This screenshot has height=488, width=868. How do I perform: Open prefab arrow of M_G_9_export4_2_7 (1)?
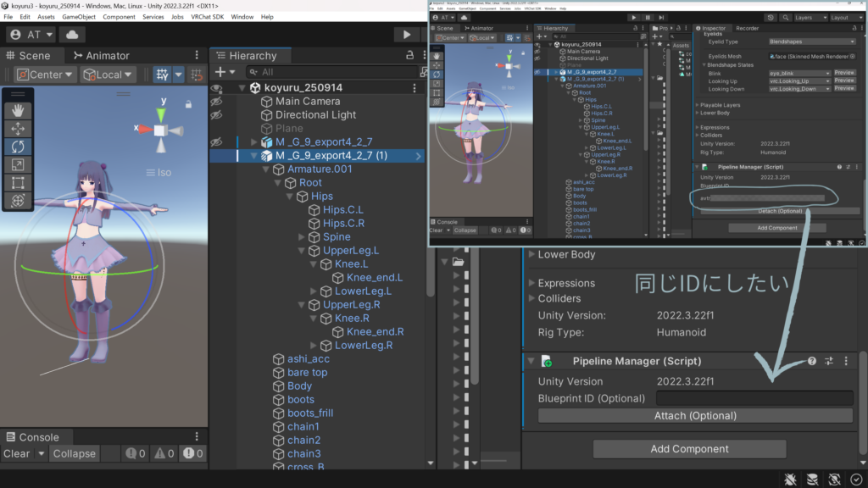click(419, 156)
